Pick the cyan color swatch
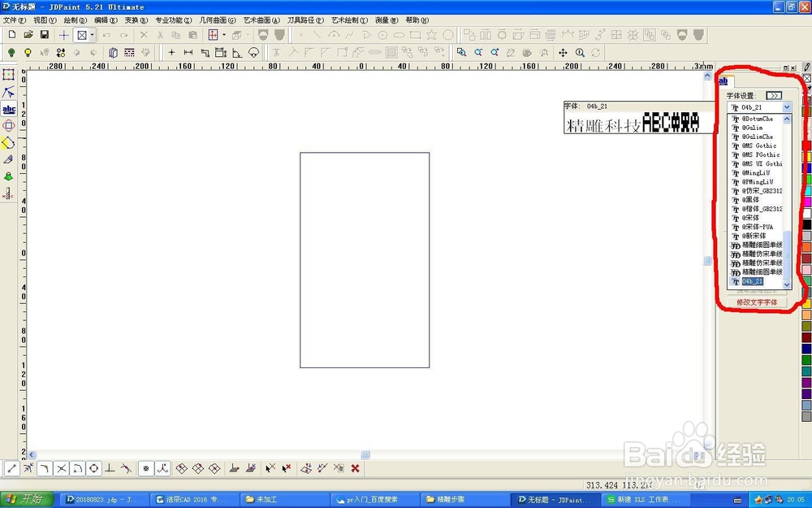 pos(807,190)
